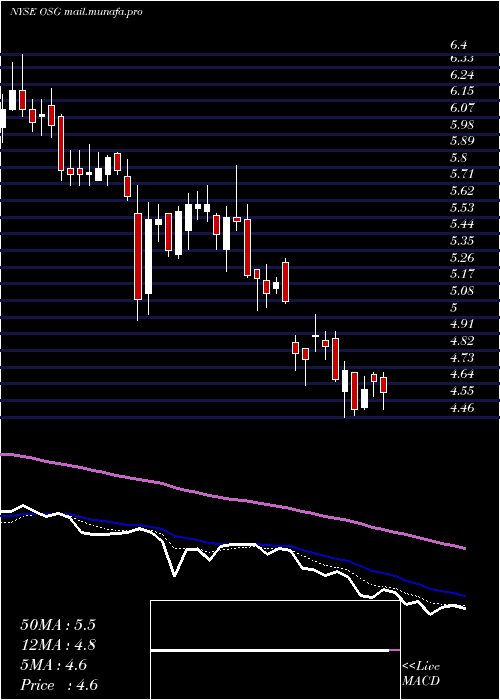Click the 4.46 price axis label
Viewport: 500px width, 700px height.
coord(462,407)
